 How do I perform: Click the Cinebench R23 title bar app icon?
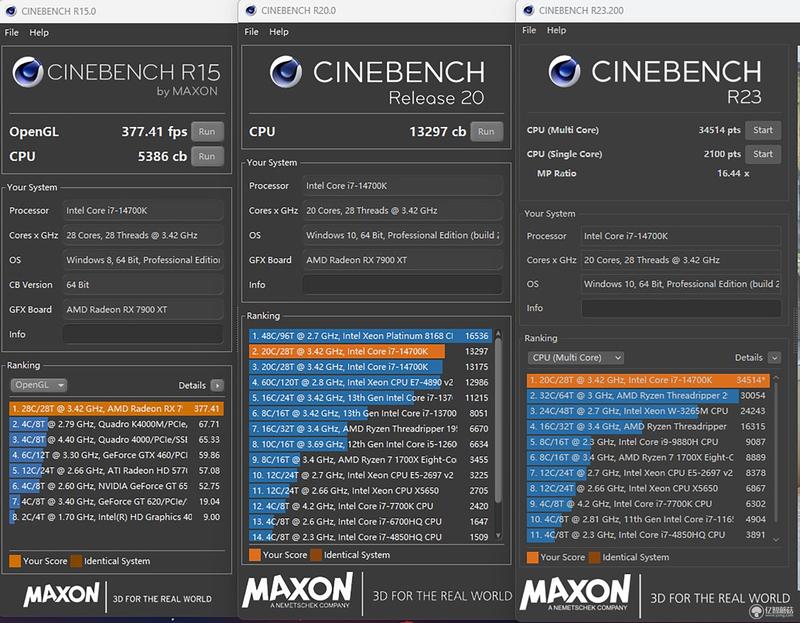click(x=529, y=10)
